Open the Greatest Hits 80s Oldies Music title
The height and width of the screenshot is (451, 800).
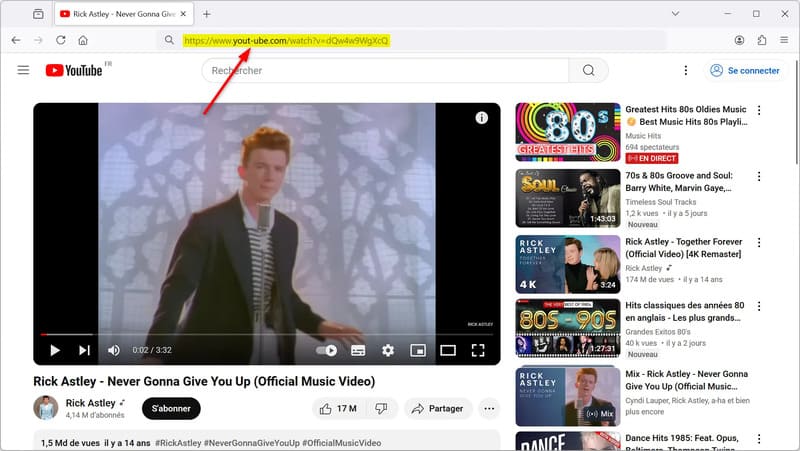click(x=686, y=115)
